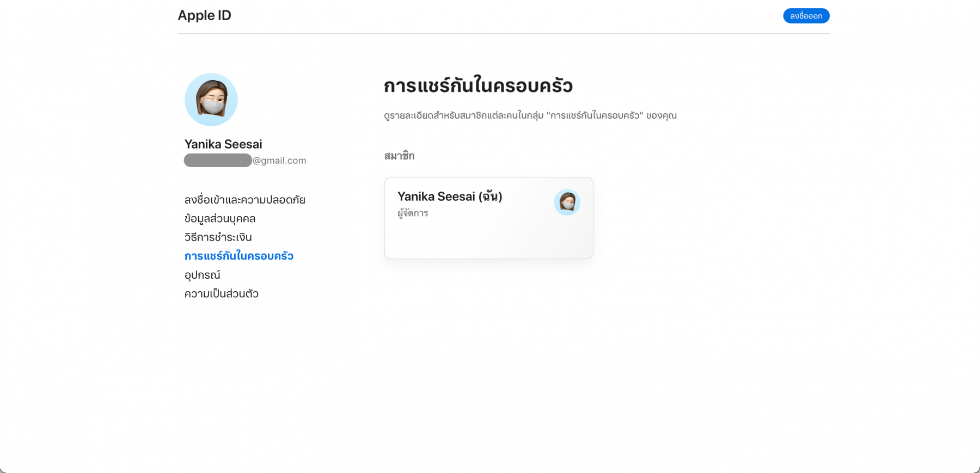Go to ข้อมูลส่วนบุคคล in sidebar
This screenshot has height=473, width=980.
219,219
